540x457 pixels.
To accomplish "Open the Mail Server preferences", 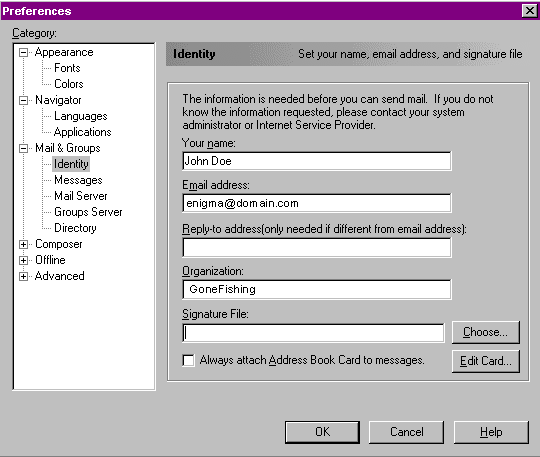I will (x=81, y=196).
